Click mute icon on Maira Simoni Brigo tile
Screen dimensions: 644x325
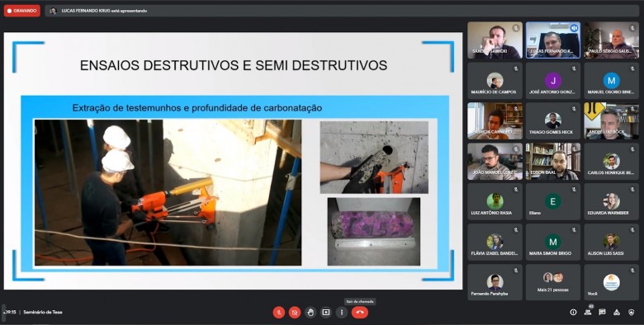(574, 230)
